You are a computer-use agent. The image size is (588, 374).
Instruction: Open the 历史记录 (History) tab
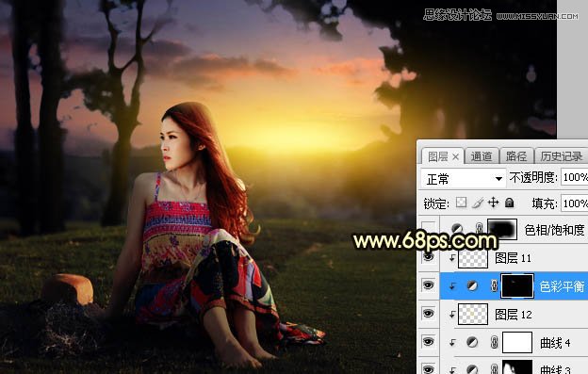(x=561, y=156)
